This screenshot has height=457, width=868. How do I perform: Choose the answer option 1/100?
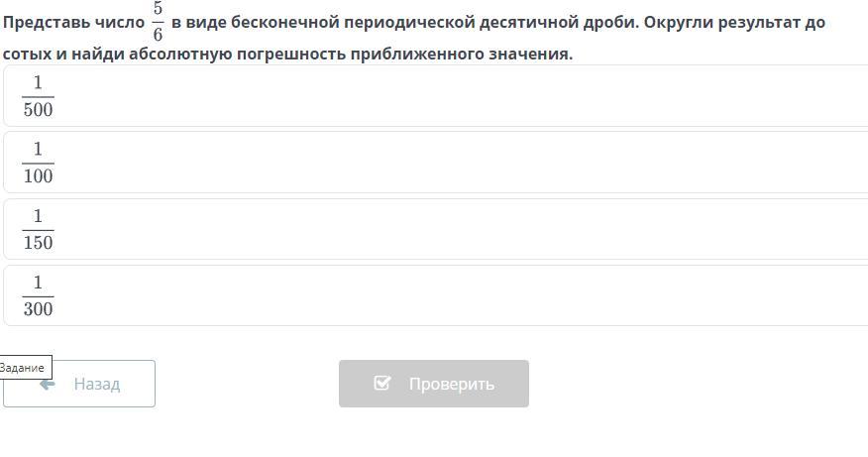436,163
